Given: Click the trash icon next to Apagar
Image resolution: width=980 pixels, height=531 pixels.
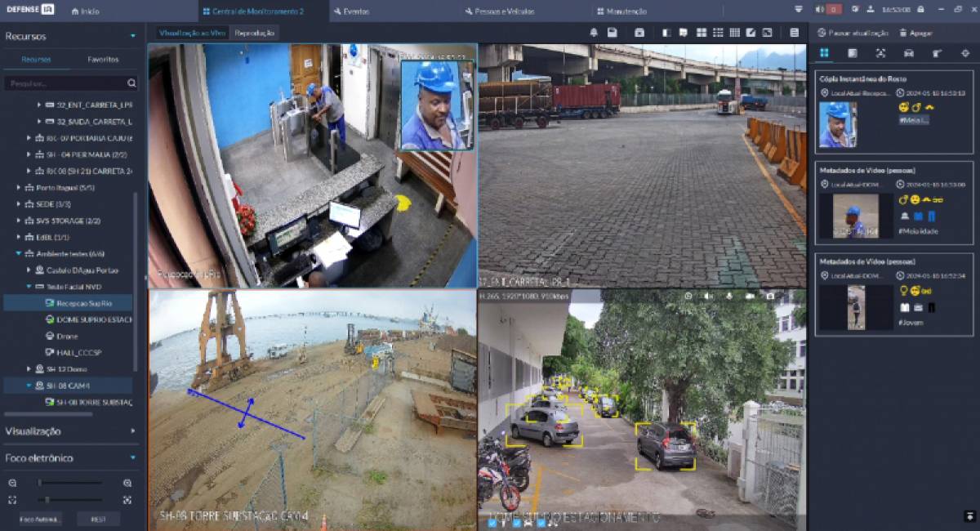Looking at the screenshot, I should click(903, 33).
